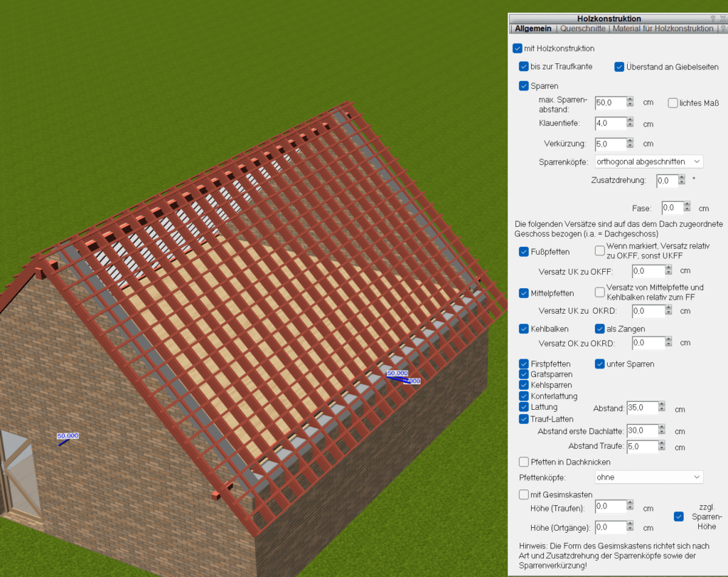Increase Lattung Abstand with up arrow
The image size is (728, 577).
point(662,405)
